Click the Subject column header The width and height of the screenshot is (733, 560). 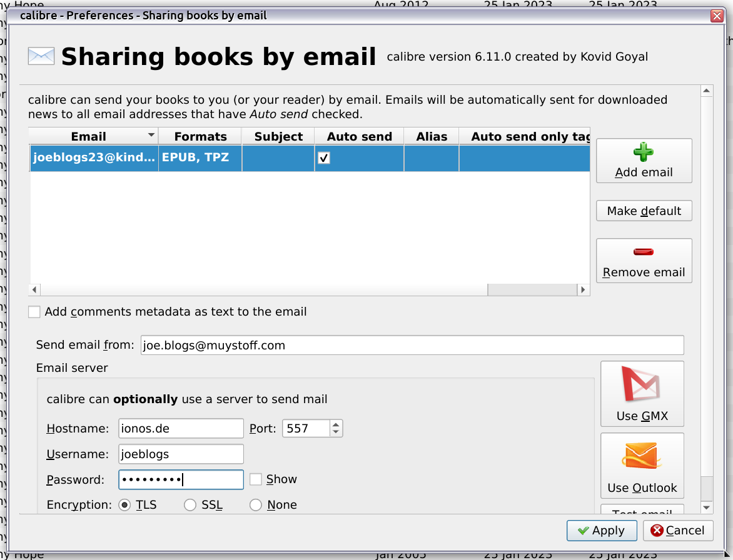278,136
